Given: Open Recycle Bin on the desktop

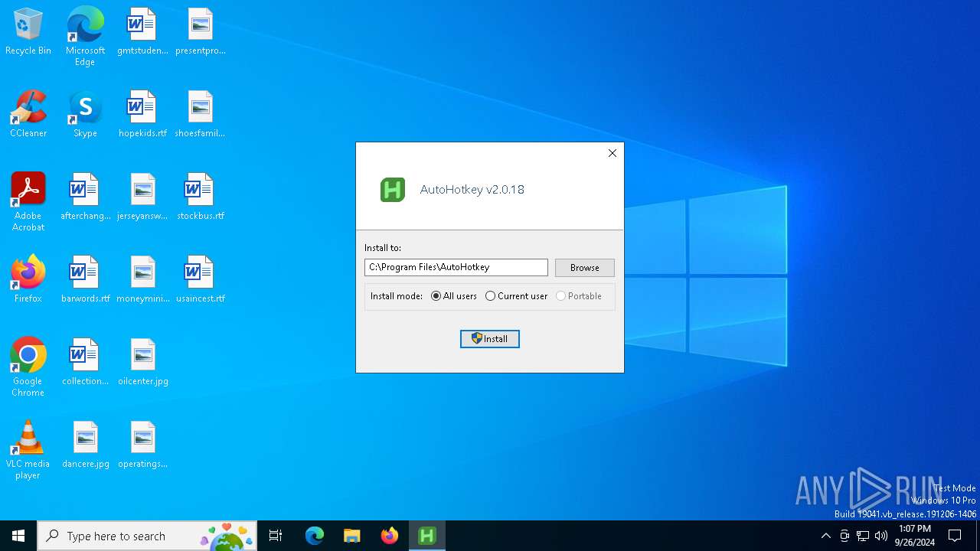Looking at the screenshot, I should pyautogui.click(x=28, y=32).
